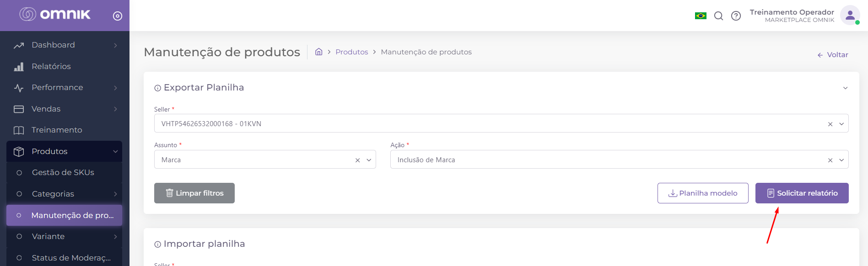Expand the Performance menu chevron
Screen dimensions: 868x266
[x=115, y=88]
